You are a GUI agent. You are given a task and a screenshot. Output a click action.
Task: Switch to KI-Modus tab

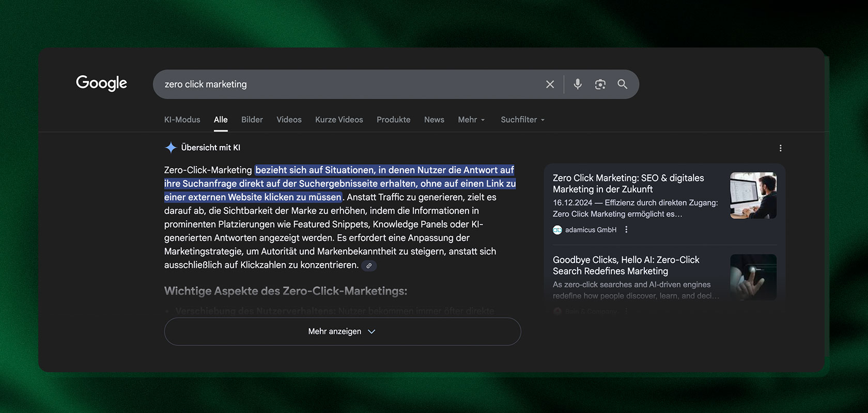(x=182, y=120)
